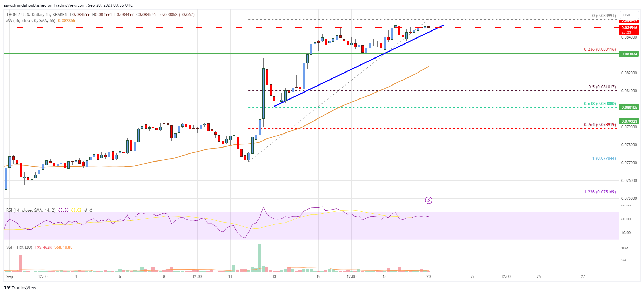This screenshot has height=294, width=644.
Task: Click the 0.078000 price axis tick
Action: (x=629, y=145)
